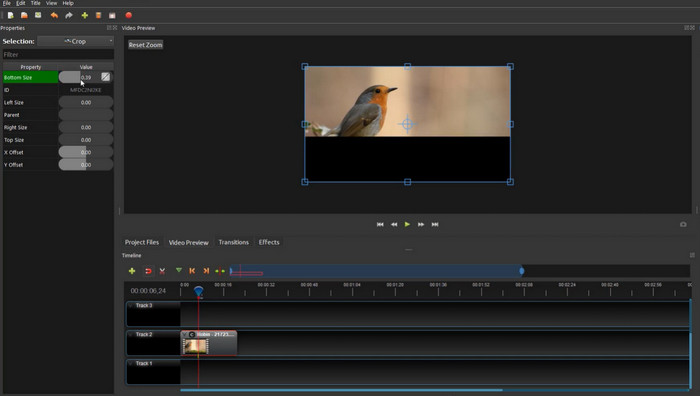Open the Track 2 menu arrow
This screenshot has height=396, width=700.
pos(130,334)
